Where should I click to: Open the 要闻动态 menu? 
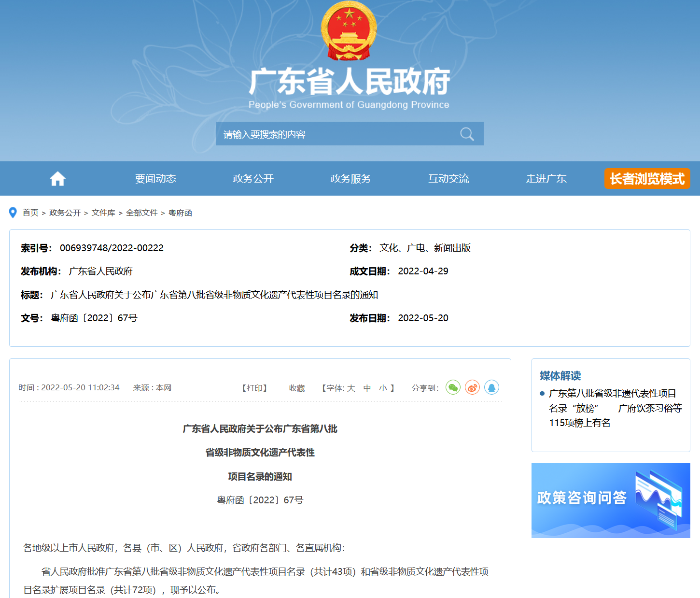click(x=155, y=179)
